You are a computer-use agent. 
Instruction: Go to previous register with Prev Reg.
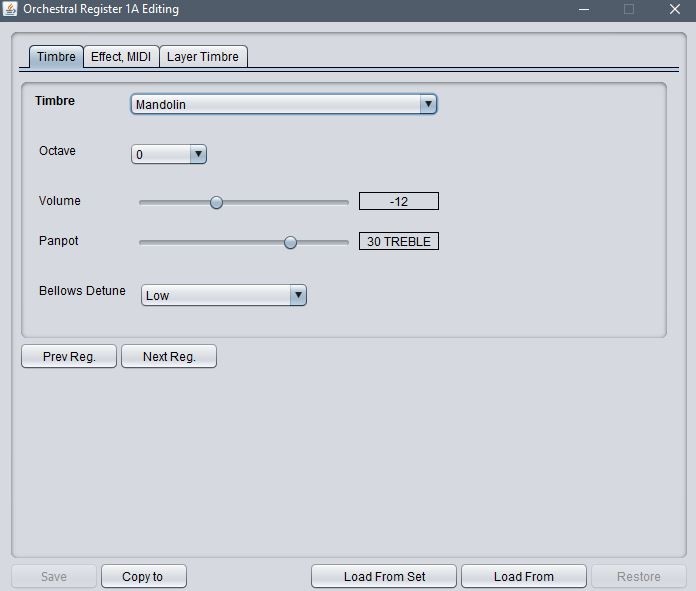69,357
